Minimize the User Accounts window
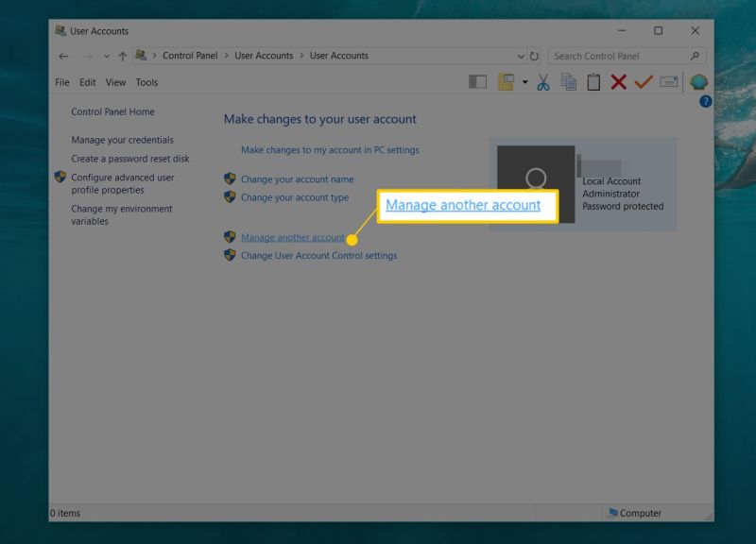Viewport: 756px width, 544px height. [622, 31]
